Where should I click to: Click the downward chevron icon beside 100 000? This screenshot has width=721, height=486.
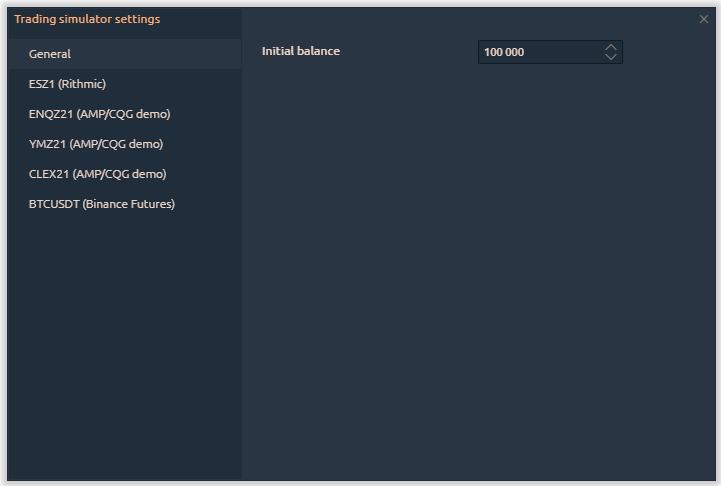tap(611, 57)
